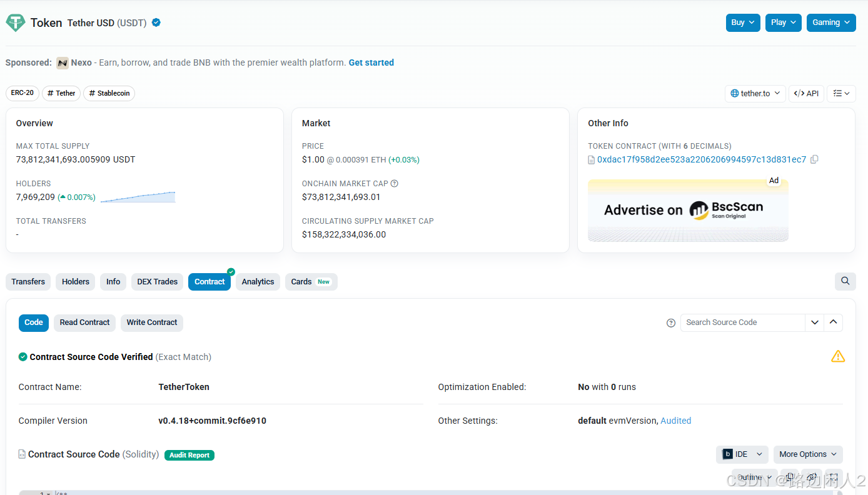Click the ERC-20 tag

click(23, 93)
